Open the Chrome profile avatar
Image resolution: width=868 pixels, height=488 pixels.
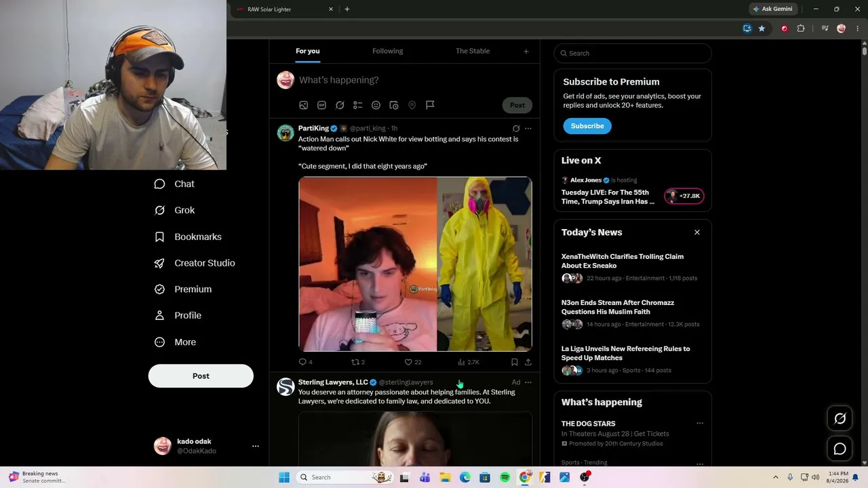pos(842,28)
